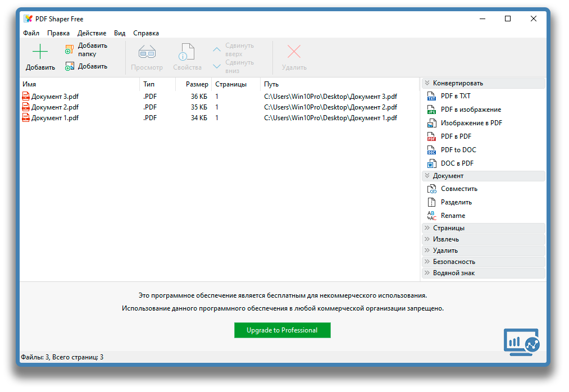Click path ending Документ 1.pdf
The width and height of the screenshot is (569, 392).
point(331,118)
